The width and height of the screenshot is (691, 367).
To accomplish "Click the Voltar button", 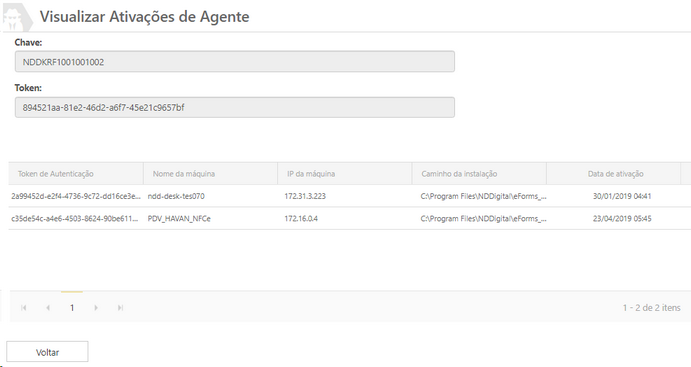I will tap(47, 352).
